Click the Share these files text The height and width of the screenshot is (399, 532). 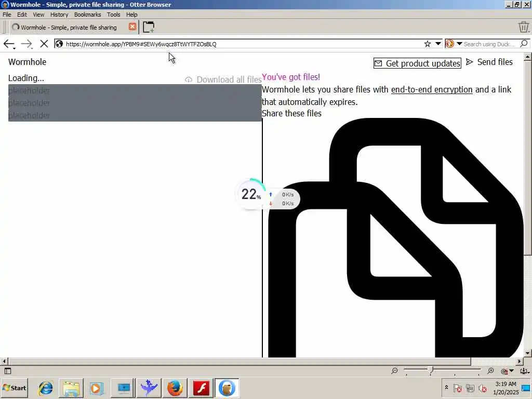click(x=291, y=113)
